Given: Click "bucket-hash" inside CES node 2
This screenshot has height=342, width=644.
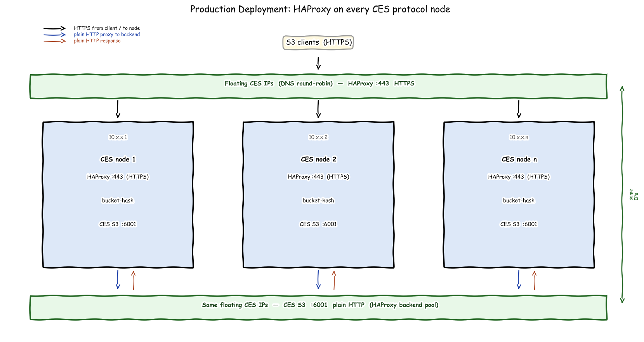Looking at the screenshot, I should point(318,200).
